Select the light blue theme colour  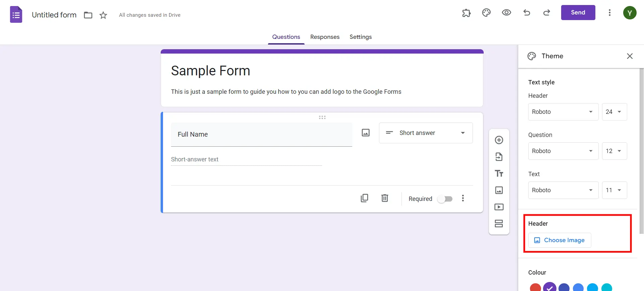[592, 288]
